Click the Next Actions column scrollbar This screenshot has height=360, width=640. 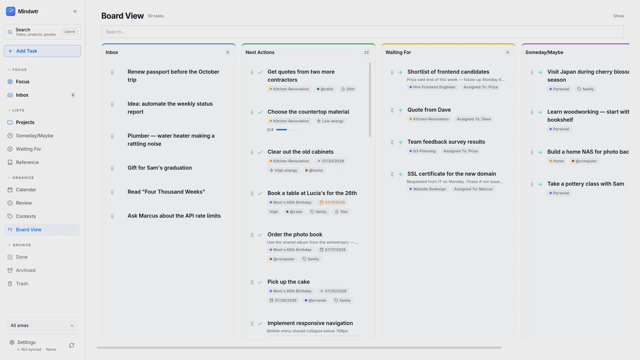point(370,100)
